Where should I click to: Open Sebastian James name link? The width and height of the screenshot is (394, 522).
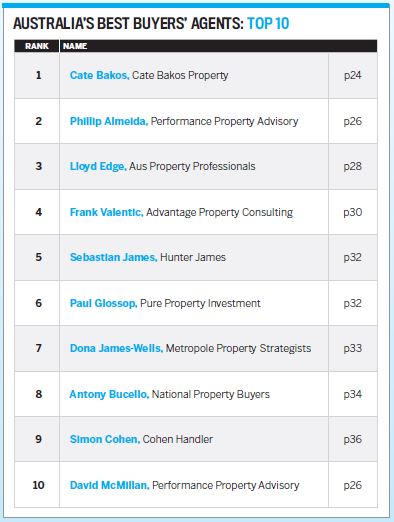113,257
